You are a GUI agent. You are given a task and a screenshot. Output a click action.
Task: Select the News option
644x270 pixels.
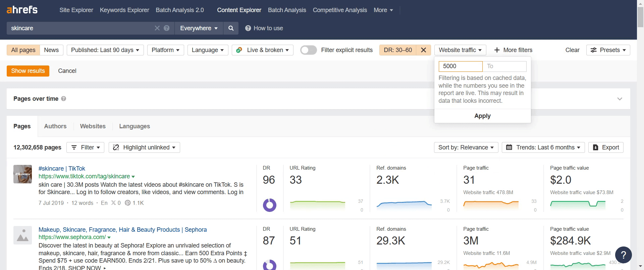(51, 50)
